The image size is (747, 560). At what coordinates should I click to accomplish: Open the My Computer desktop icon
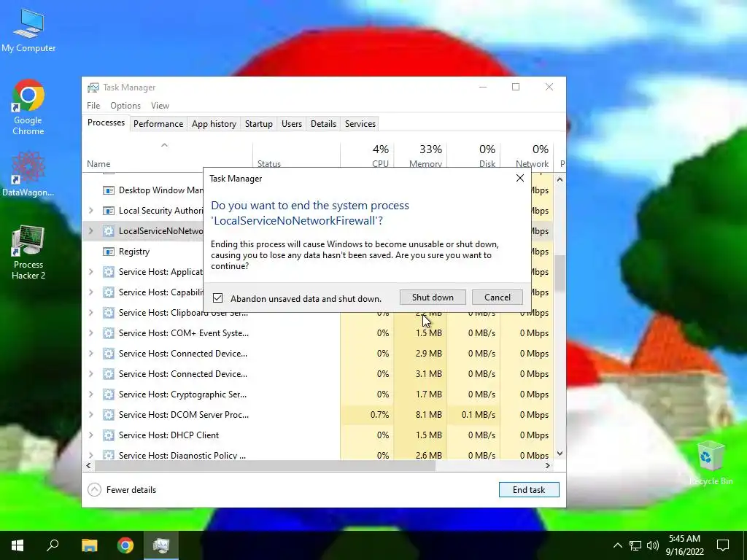tap(28, 31)
